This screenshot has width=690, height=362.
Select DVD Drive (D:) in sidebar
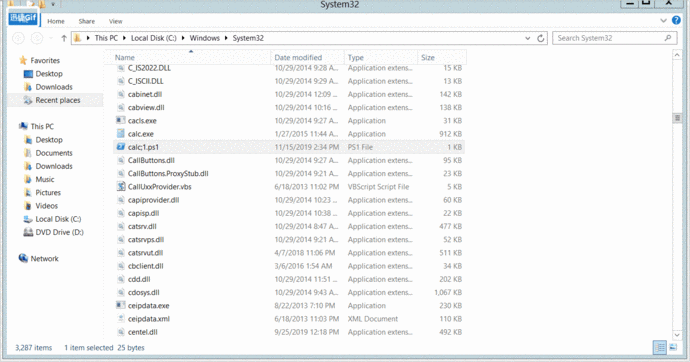tap(59, 232)
